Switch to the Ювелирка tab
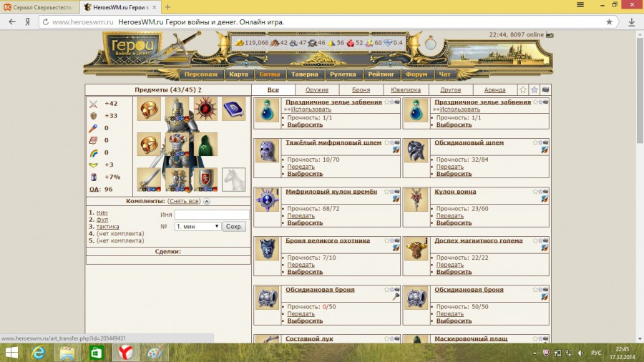Viewport: 644px width, 362px height. (406, 90)
